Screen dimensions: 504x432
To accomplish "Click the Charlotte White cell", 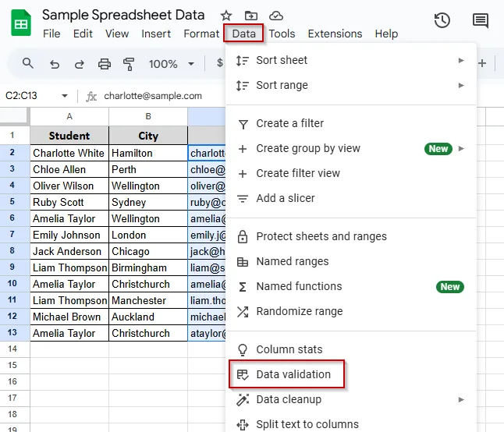I will (69, 153).
